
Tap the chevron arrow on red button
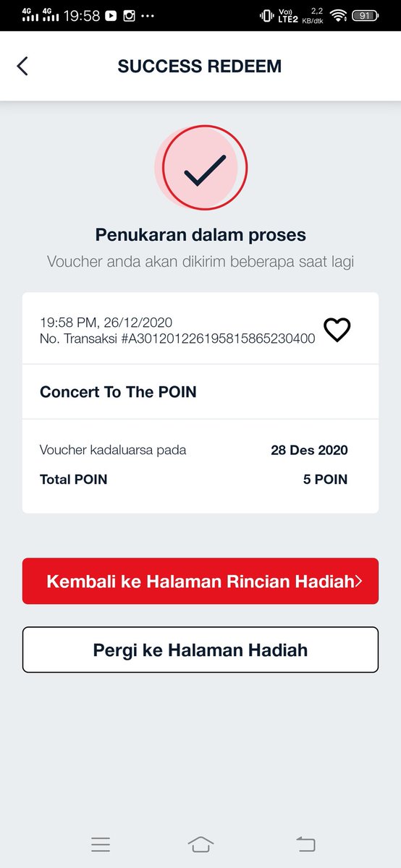pos(358,581)
